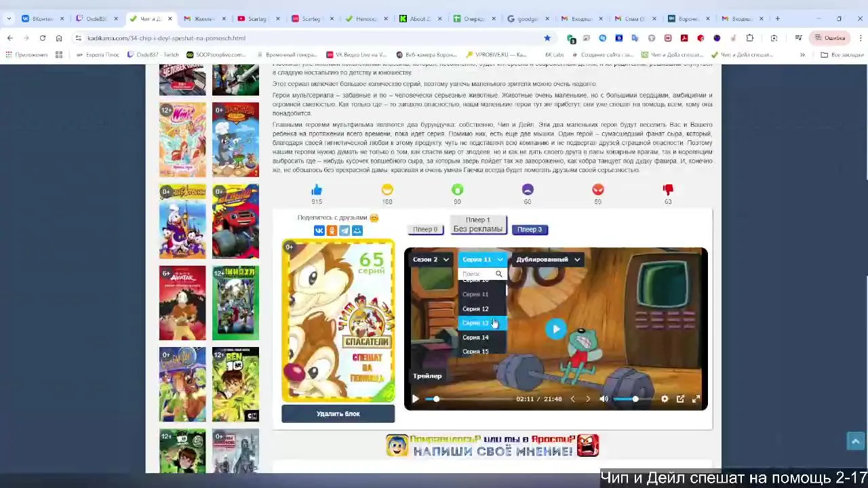
Task: Go to the next episode with the right arrow
Action: click(x=588, y=399)
